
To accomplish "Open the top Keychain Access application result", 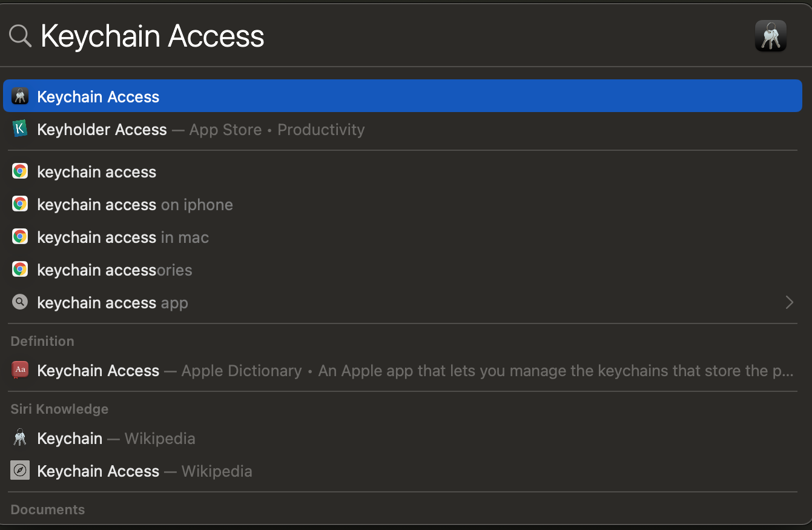I will click(403, 96).
